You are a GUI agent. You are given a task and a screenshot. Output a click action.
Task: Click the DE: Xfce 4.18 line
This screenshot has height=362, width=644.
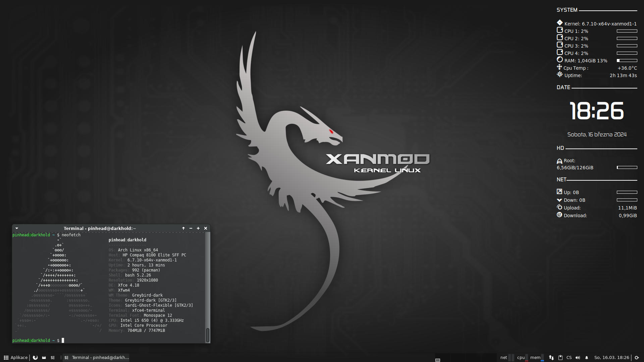coord(124,285)
